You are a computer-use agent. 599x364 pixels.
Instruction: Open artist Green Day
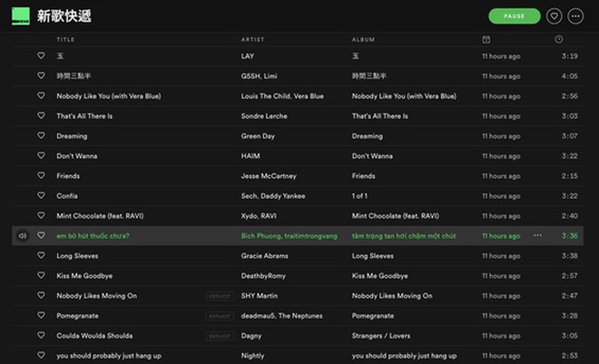[x=258, y=136]
